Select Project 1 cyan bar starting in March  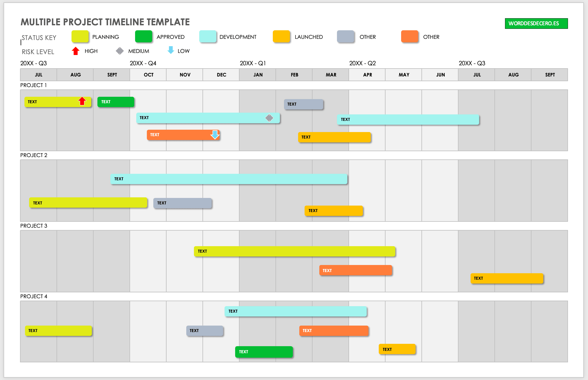click(408, 119)
